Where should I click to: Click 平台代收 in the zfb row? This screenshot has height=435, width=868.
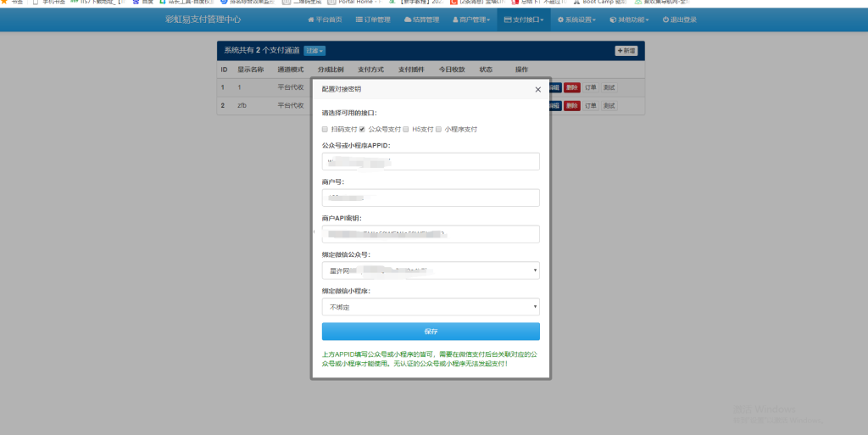pos(291,105)
